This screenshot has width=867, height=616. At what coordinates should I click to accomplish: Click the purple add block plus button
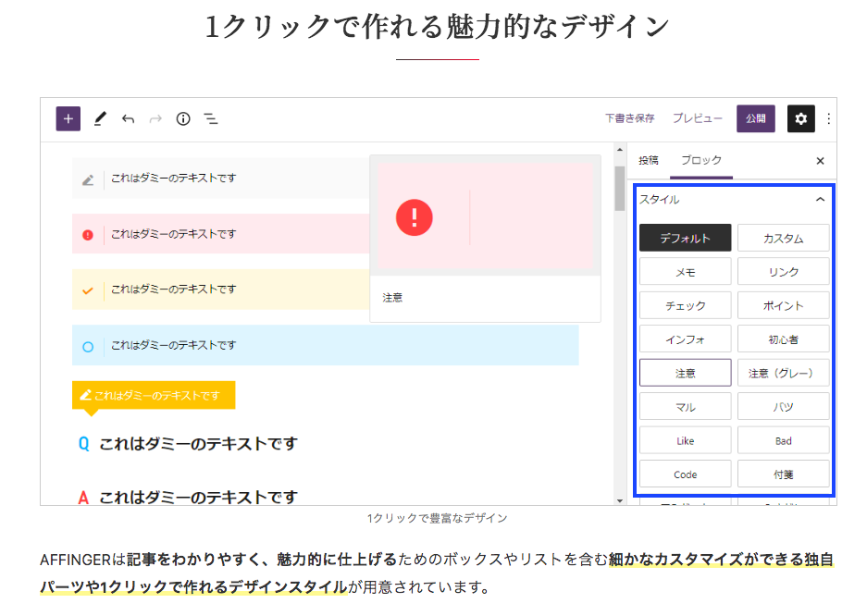click(x=68, y=118)
